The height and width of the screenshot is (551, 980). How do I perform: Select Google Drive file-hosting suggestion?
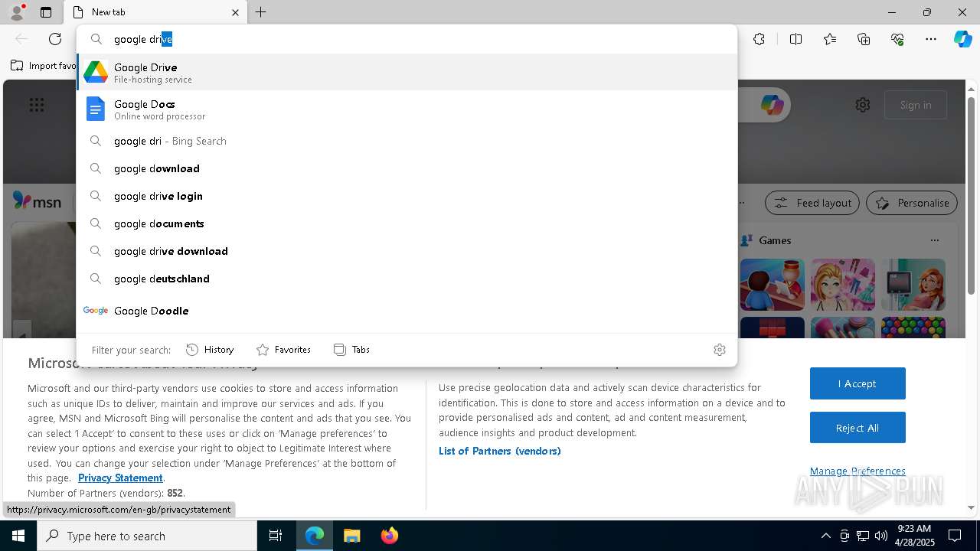click(x=407, y=73)
